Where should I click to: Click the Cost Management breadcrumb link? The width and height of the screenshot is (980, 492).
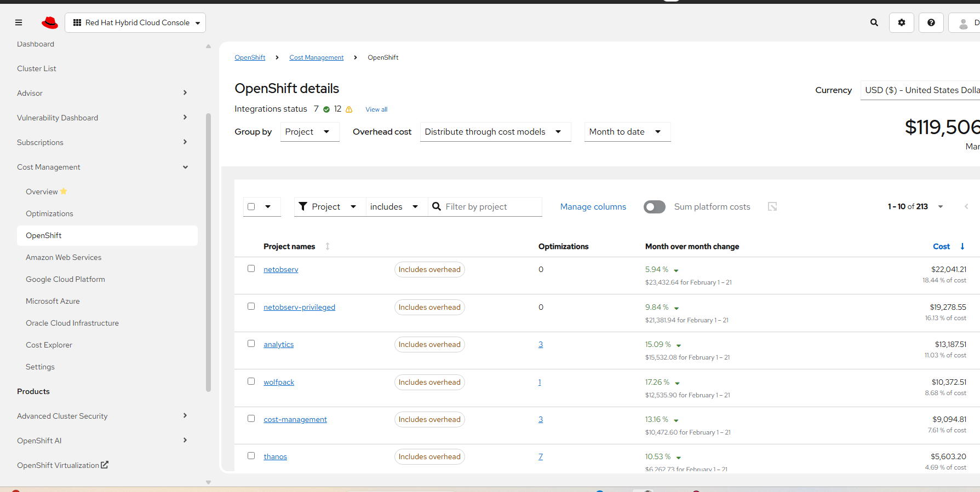tap(317, 57)
